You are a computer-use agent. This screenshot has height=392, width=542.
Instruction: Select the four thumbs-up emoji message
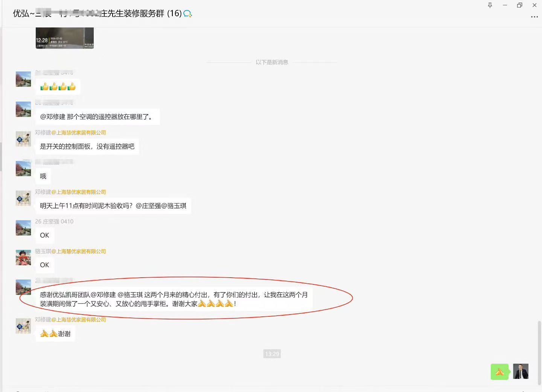click(x=58, y=87)
